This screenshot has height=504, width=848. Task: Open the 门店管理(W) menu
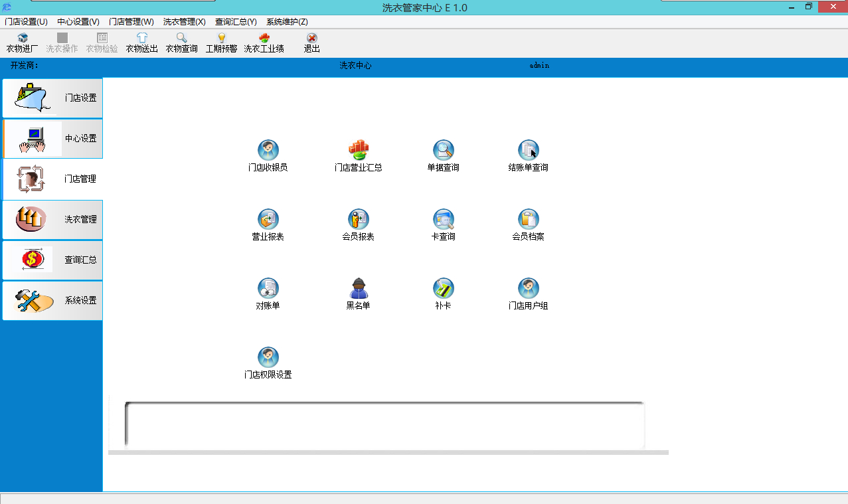click(x=131, y=22)
